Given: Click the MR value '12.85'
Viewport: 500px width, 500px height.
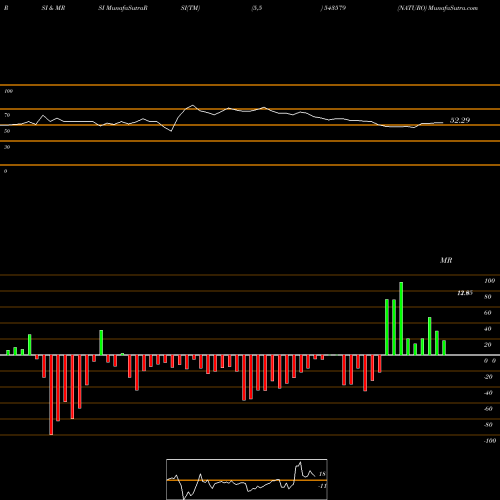Looking at the screenshot, I should pos(465,293).
